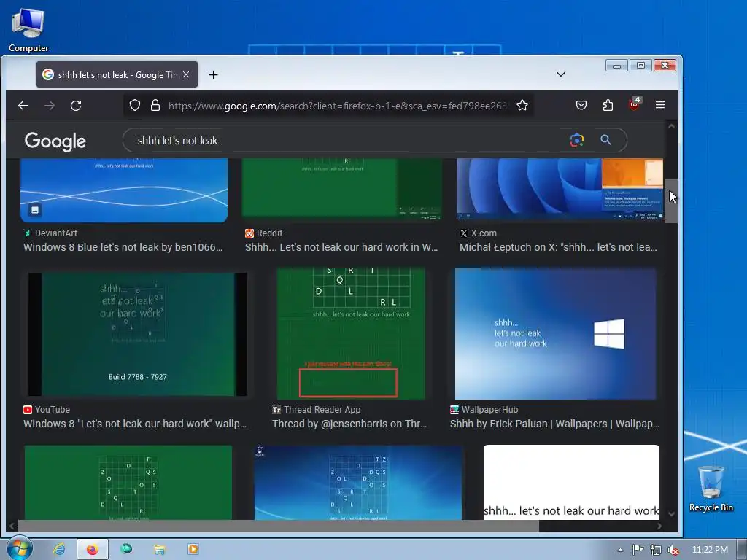Click the image badge on DeviantArt thumbnail

[x=35, y=209]
